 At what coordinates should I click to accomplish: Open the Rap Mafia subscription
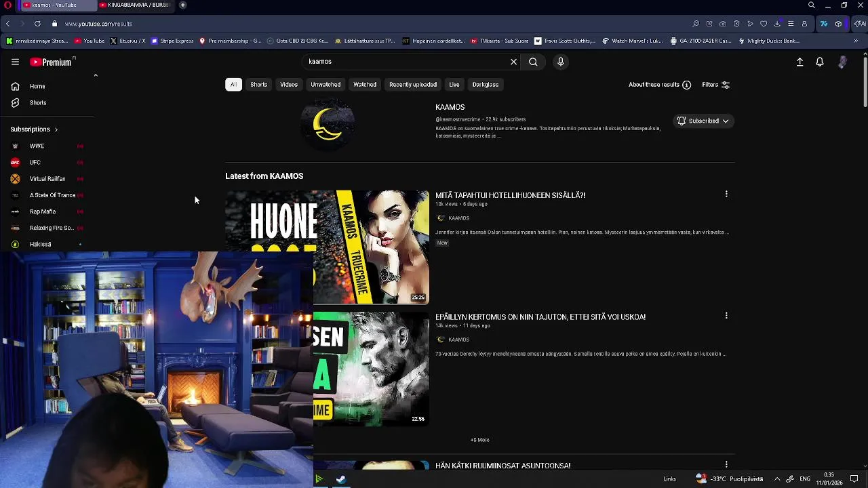[47, 211]
